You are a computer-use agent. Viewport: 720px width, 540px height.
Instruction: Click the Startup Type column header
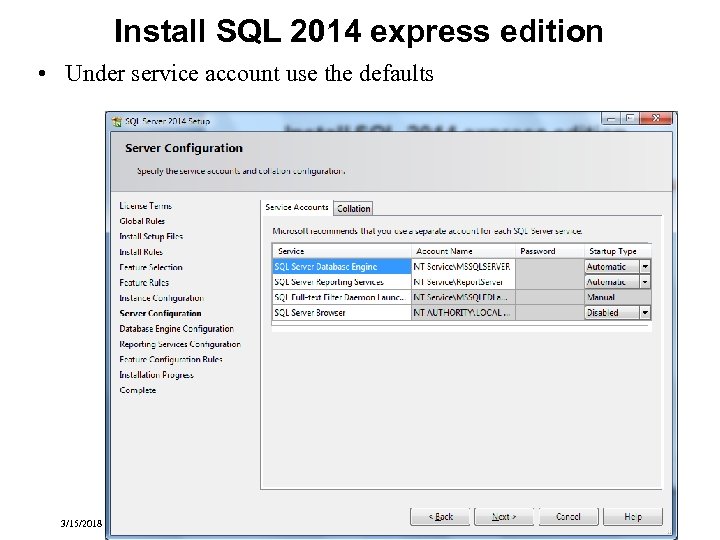coord(618,251)
